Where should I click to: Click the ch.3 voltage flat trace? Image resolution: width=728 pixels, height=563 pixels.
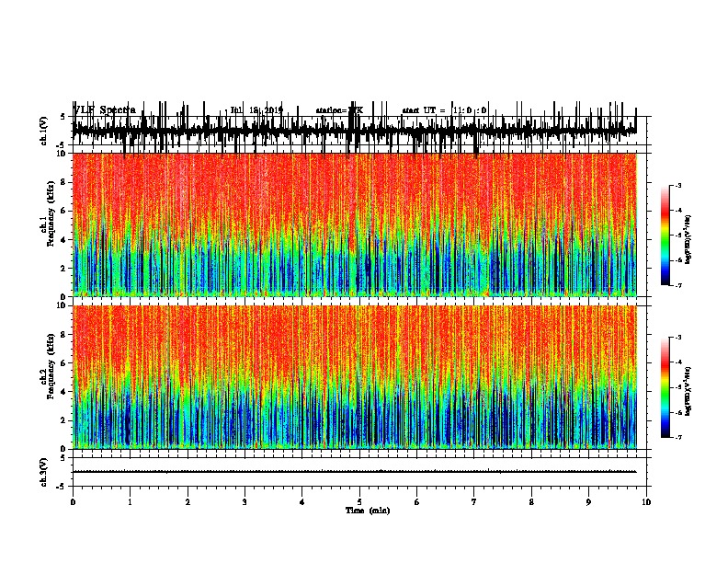pos(355,472)
